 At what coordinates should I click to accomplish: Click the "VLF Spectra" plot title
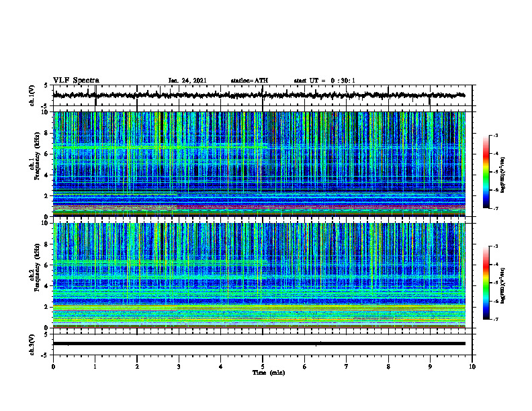pos(76,81)
